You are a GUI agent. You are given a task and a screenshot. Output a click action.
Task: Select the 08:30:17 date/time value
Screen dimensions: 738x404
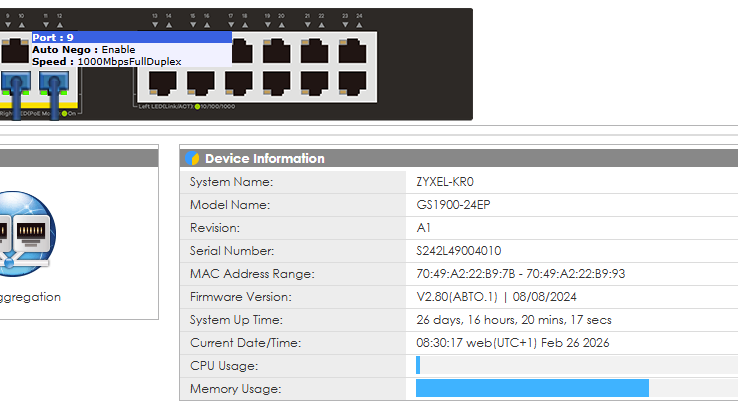[513, 343]
